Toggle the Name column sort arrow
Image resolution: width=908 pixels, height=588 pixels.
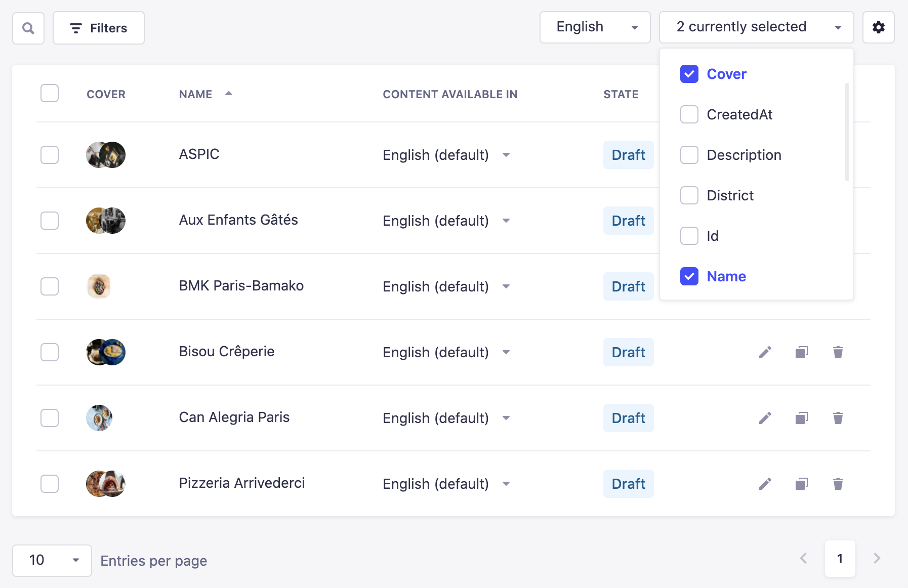[x=229, y=94]
